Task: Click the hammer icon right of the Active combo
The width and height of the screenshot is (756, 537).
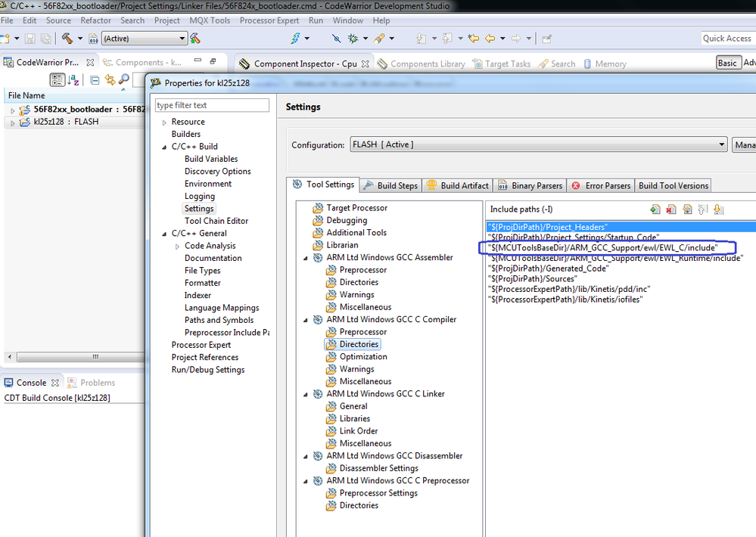Action: pyautogui.click(x=195, y=39)
